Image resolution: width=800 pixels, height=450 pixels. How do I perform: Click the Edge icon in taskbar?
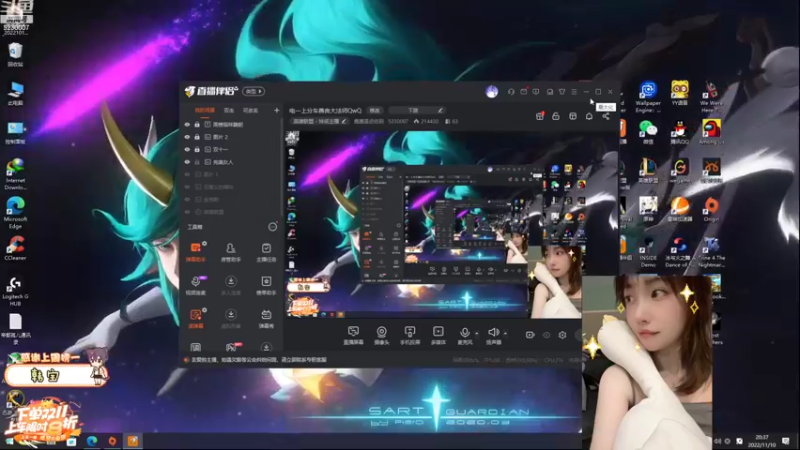pos(92,441)
